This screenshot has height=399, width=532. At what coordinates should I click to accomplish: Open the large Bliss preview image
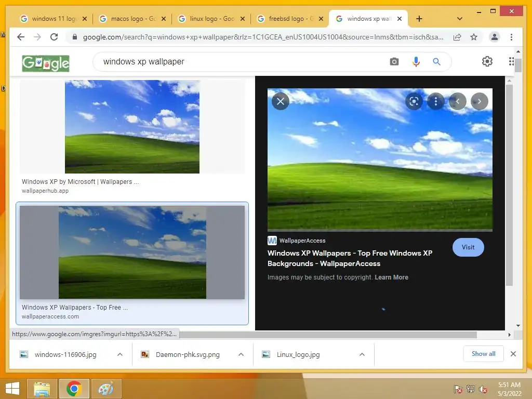point(380,159)
